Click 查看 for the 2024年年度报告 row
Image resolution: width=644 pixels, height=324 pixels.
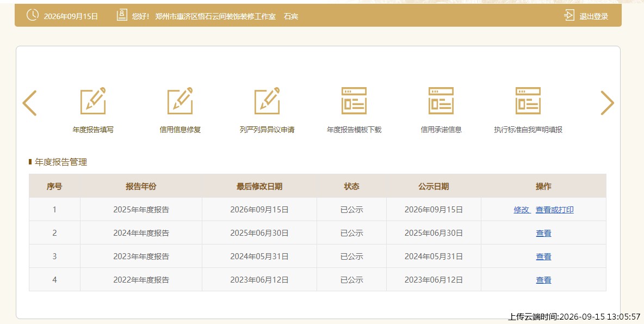[543, 233]
